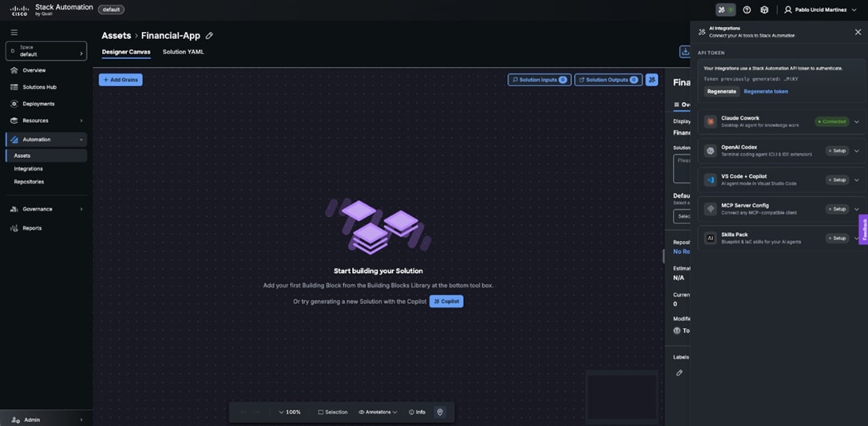
Task: Click Setup for MCP Server Config
Action: click(837, 209)
